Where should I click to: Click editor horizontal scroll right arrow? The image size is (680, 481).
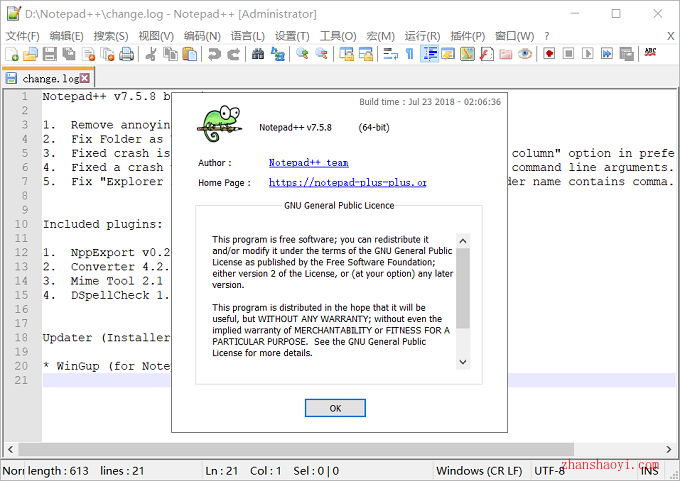669,449
